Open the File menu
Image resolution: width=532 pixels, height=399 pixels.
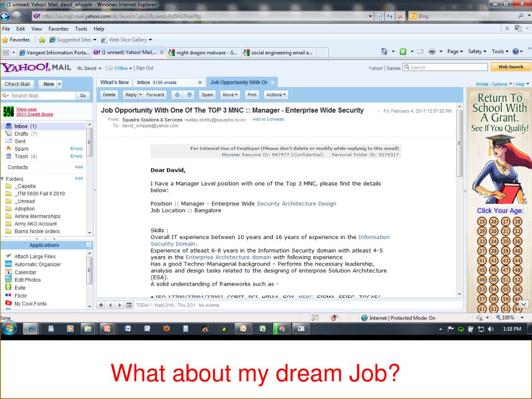(6, 29)
